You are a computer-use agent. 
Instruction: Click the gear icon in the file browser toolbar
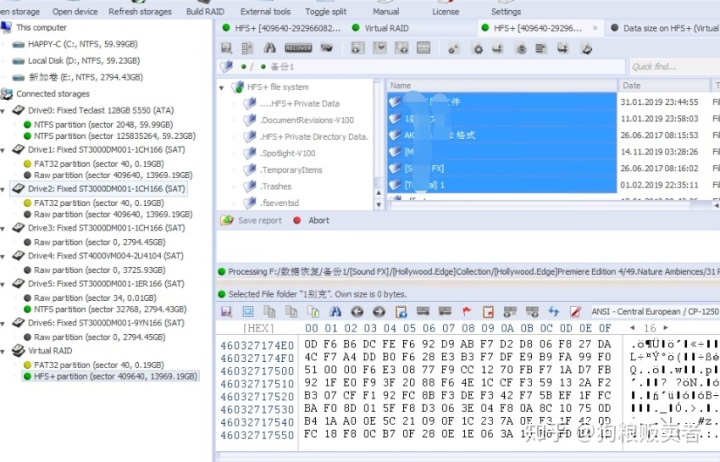tap(478, 48)
